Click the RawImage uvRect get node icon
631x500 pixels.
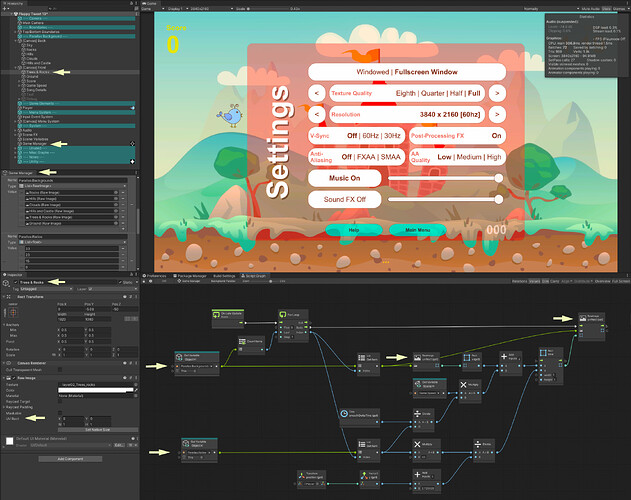(418, 357)
